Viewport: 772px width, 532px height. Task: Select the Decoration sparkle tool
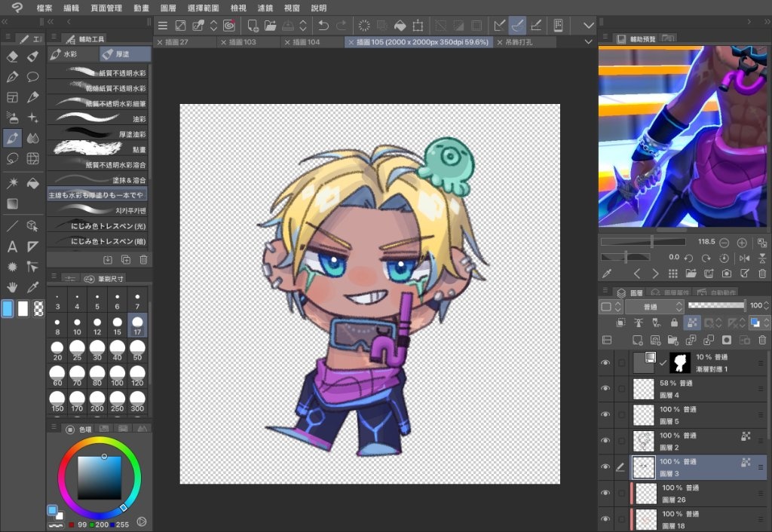32,117
